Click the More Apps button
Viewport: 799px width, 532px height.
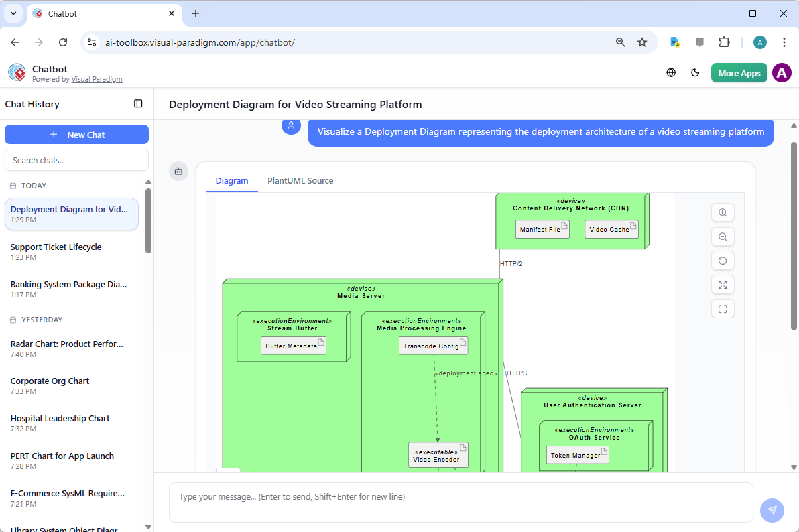739,72
